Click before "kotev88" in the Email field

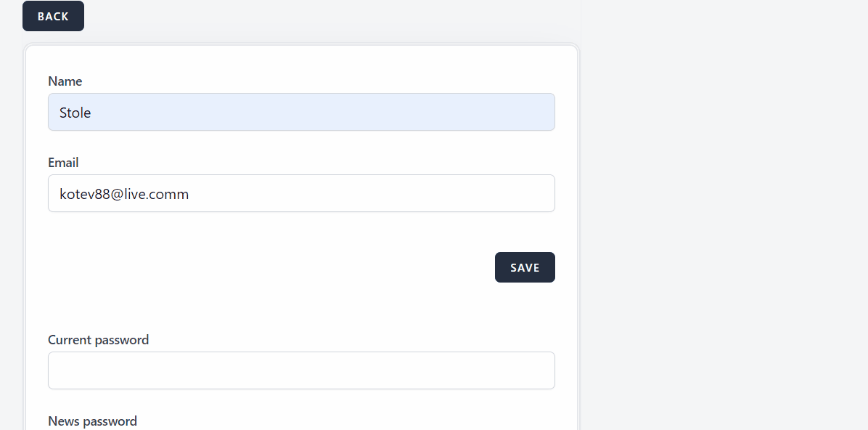(x=60, y=194)
